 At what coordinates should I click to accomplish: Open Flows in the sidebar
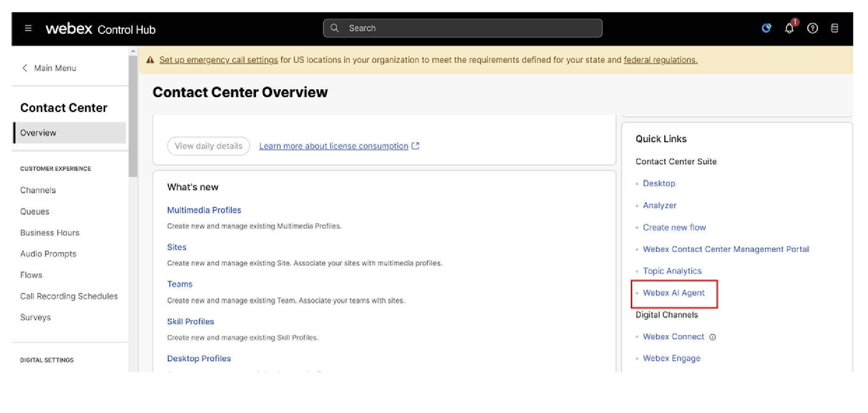pyautogui.click(x=31, y=275)
